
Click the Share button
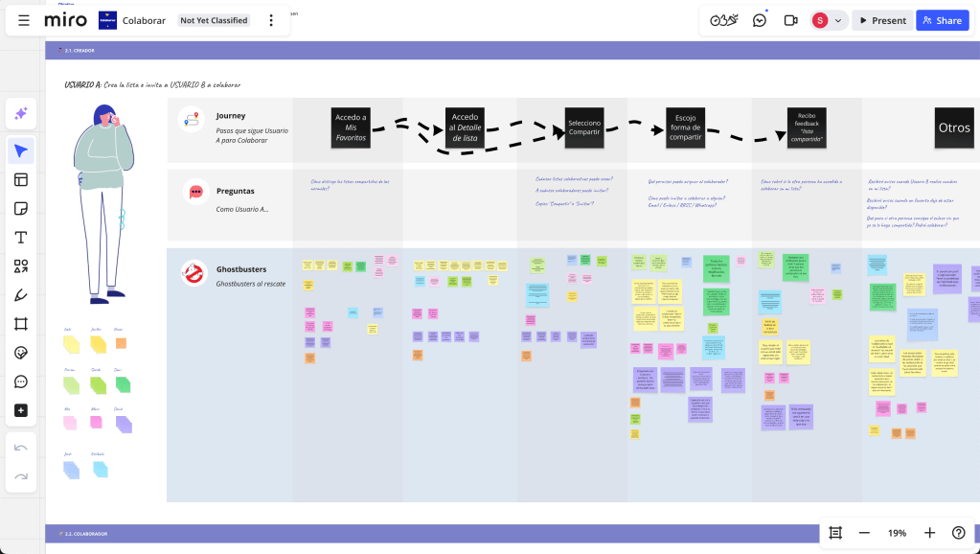[942, 20]
